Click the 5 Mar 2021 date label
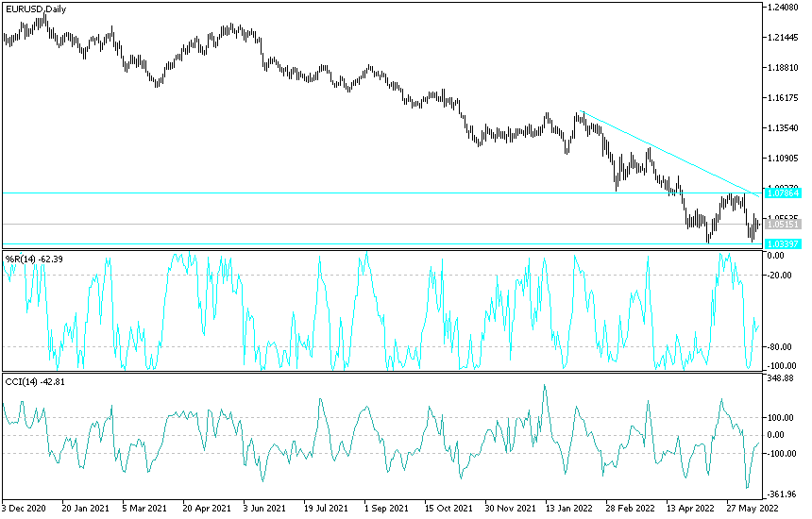 [x=144, y=509]
